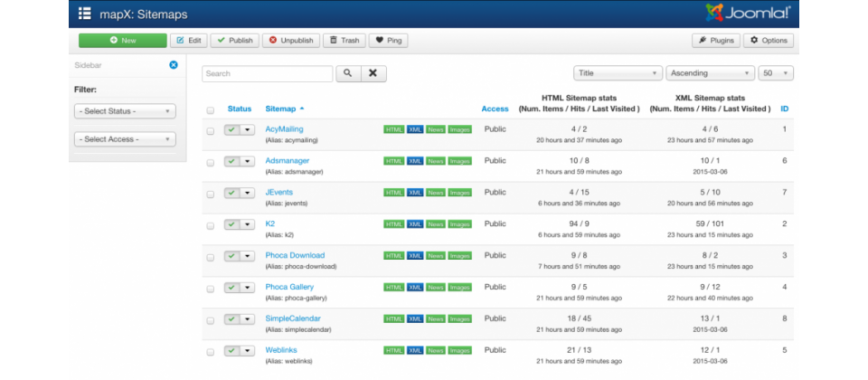The height and width of the screenshot is (380, 868).
Task: Check the select-all checkbox in header
Action: pos(211,110)
